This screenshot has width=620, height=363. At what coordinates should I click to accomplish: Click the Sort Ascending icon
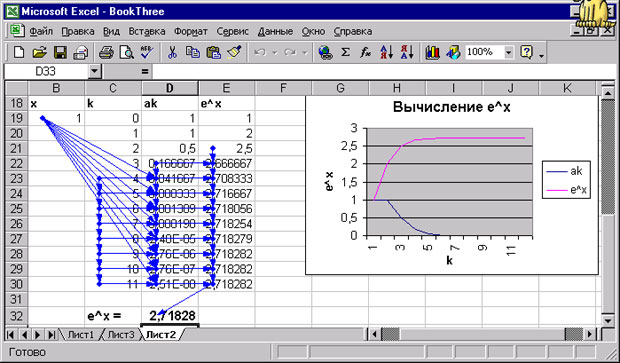[386, 52]
